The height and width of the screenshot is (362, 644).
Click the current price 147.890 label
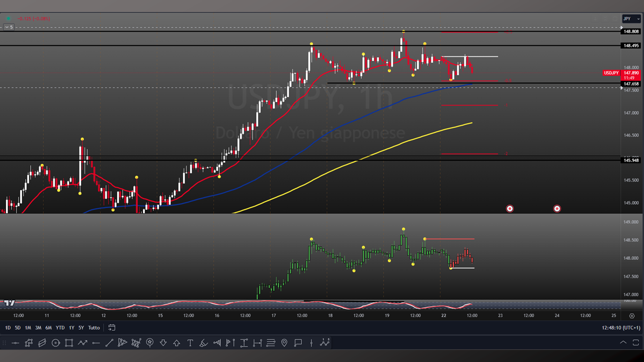coord(631,73)
